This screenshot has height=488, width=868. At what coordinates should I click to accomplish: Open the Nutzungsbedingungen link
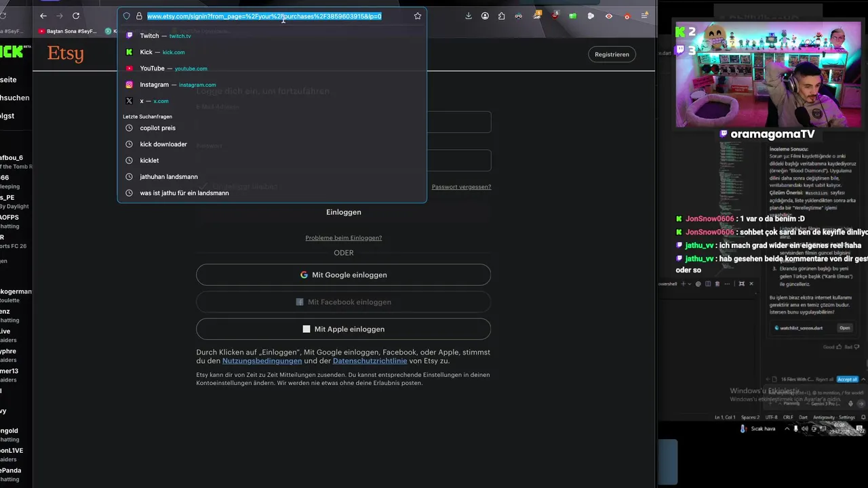point(262,361)
